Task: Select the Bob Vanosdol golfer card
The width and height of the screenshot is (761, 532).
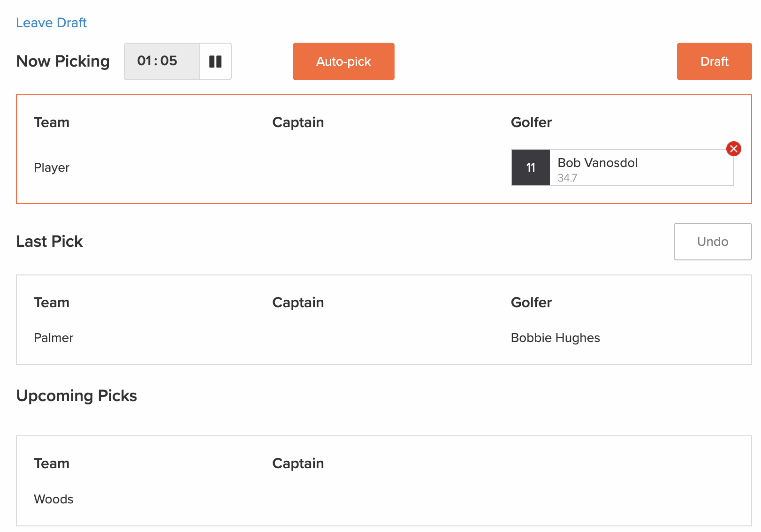Action: pyautogui.click(x=622, y=167)
